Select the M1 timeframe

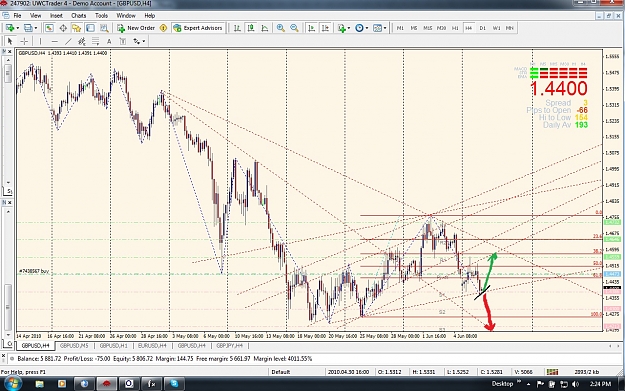pyautogui.click(x=400, y=28)
